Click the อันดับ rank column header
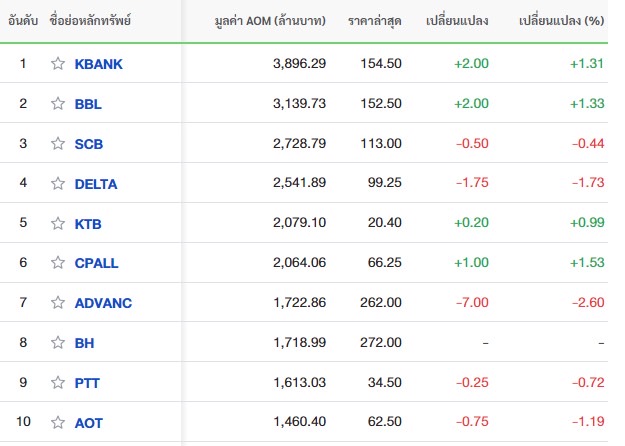 click(23, 21)
